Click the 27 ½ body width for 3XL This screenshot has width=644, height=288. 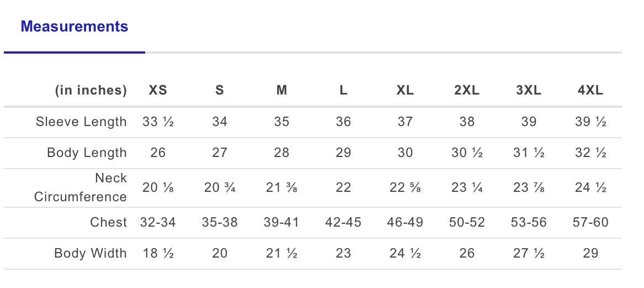point(529,253)
